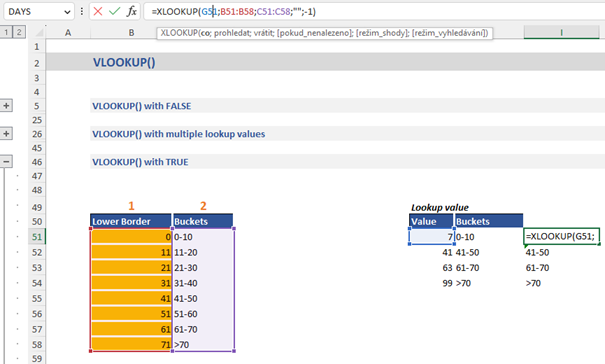Click the left table bucket cell '>70'

tap(203, 344)
